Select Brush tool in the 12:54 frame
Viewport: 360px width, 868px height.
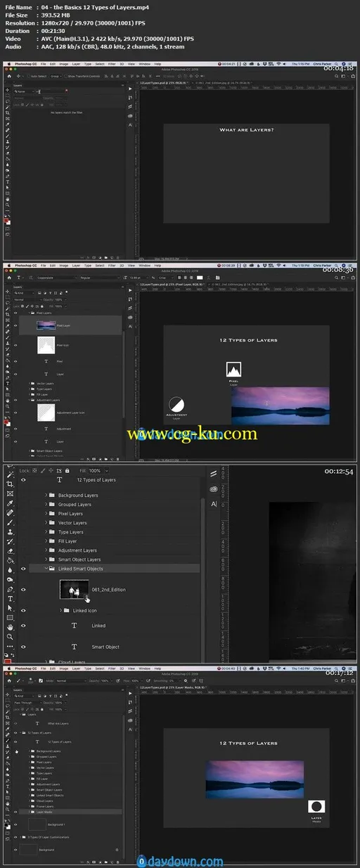[10, 523]
